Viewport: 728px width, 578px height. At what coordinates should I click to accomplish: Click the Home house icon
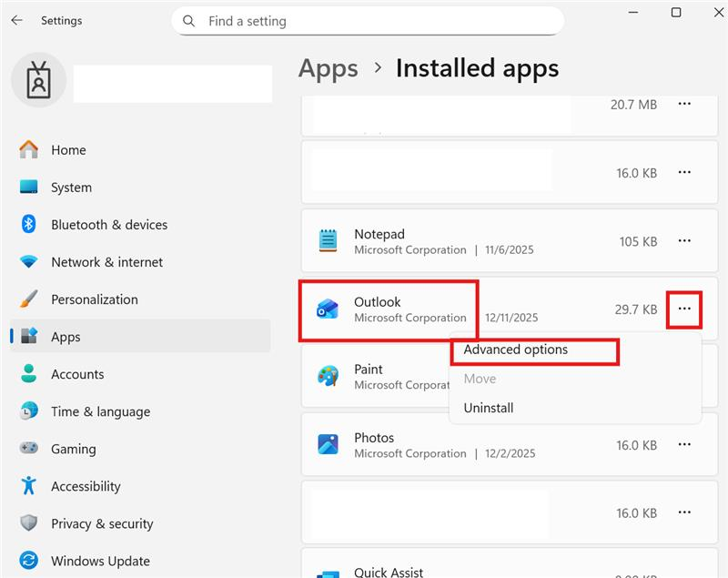coord(29,149)
